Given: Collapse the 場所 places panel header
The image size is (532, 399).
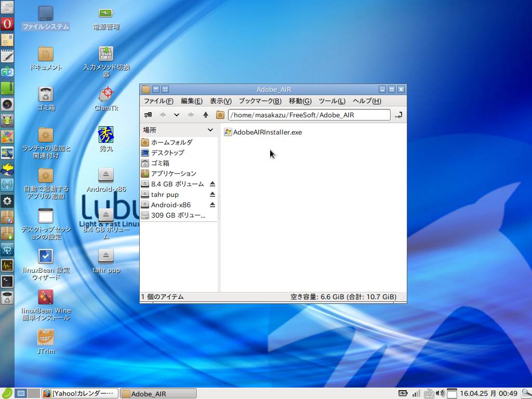Looking at the screenshot, I should coord(211,130).
